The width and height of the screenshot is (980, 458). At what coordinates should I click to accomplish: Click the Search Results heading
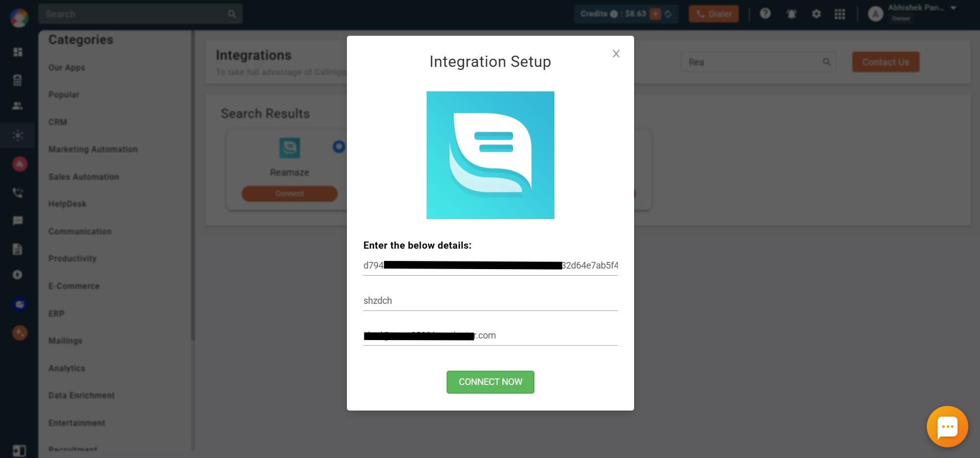265,113
